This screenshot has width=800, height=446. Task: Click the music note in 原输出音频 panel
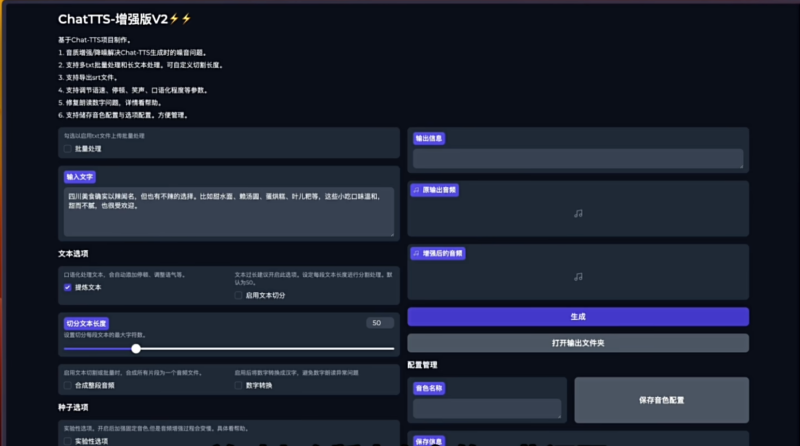[x=578, y=213]
